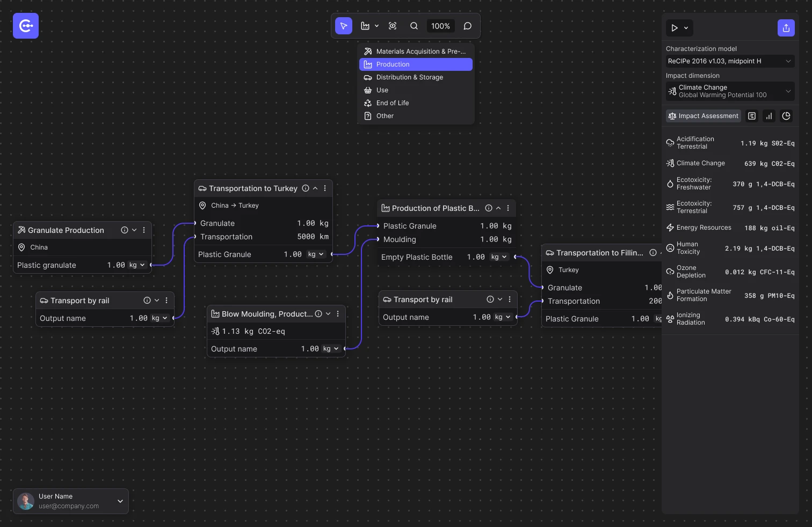The image size is (812, 527).
Task: Click the Human Toxicity row
Action: tap(730, 248)
